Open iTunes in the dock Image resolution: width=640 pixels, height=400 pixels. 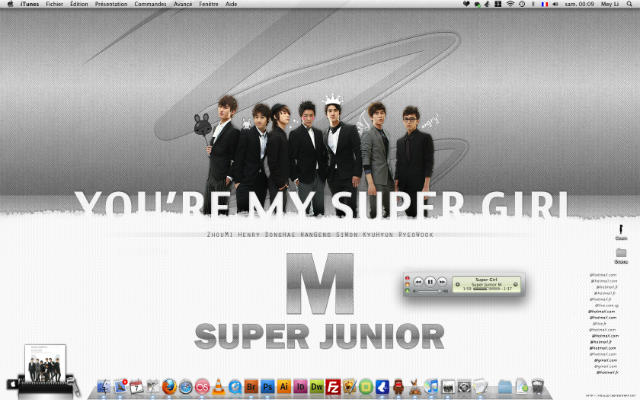click(431, 386)
